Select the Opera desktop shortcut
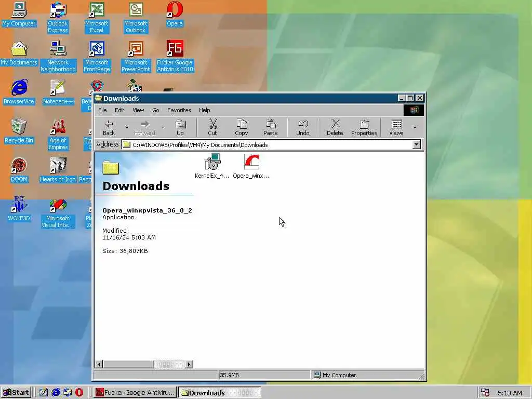 (x=175, y=14)
